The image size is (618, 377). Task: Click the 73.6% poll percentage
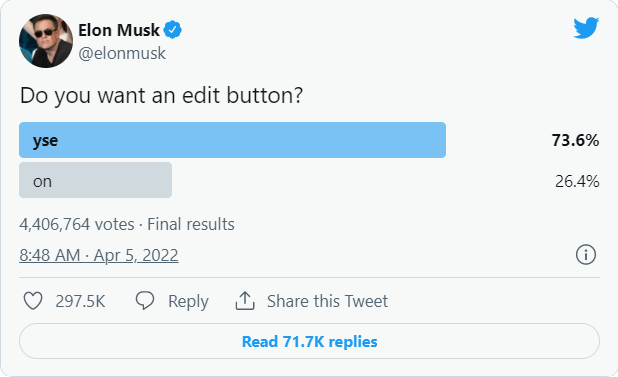click(575, 140)
